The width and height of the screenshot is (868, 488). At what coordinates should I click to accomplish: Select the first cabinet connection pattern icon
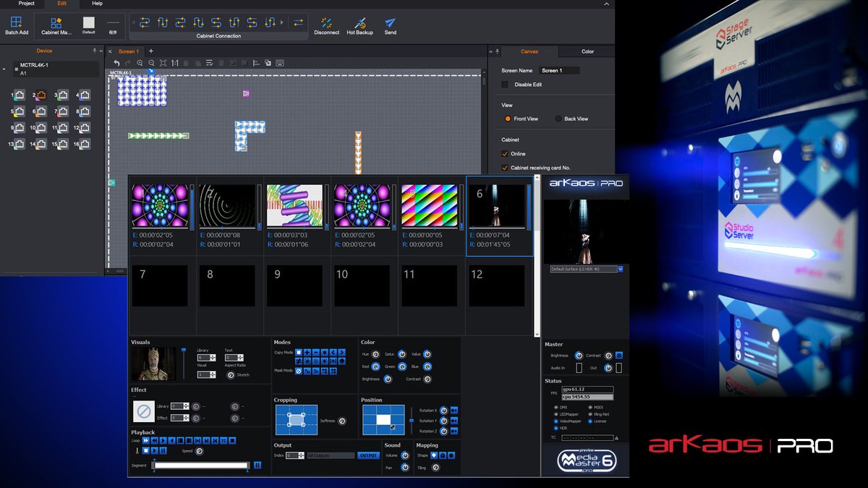coord(145,22)
